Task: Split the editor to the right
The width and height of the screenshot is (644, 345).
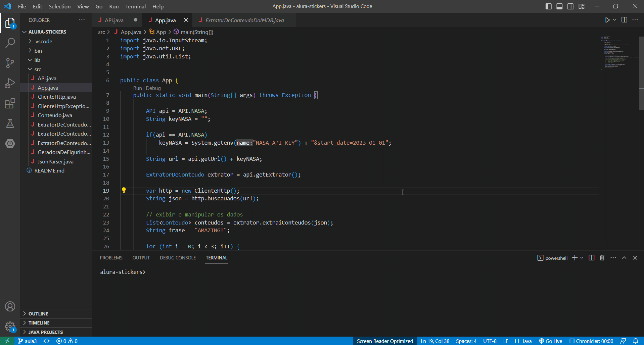Action: click(624, 20)
